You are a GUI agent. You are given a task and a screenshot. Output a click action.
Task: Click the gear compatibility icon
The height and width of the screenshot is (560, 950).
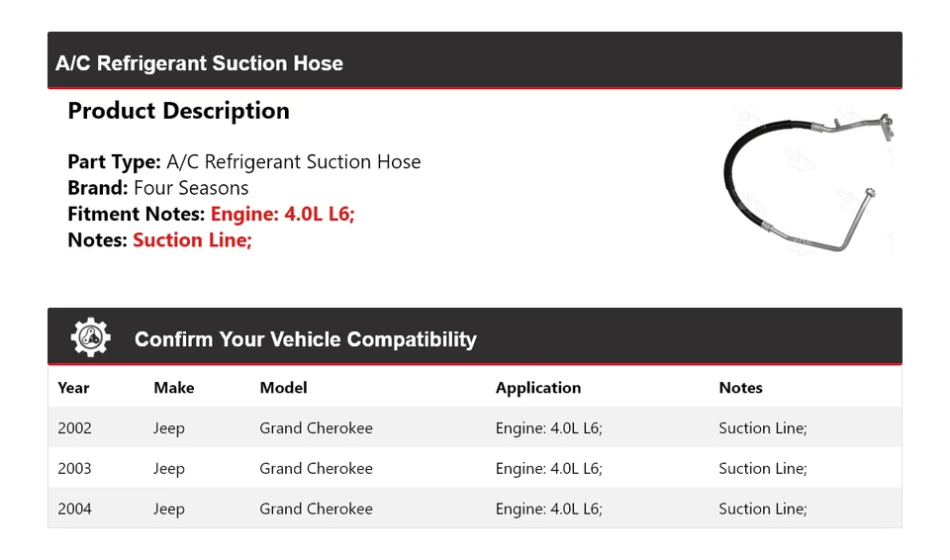tap(90, 338)
